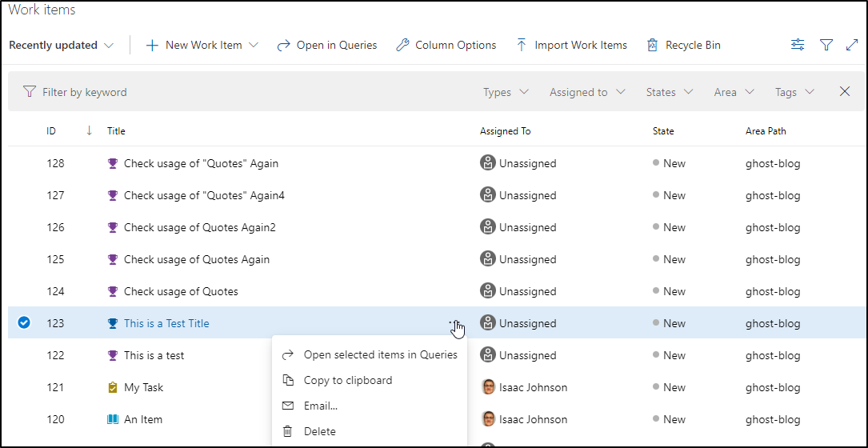Click the Recycle Bin icon

pos(652,46)
